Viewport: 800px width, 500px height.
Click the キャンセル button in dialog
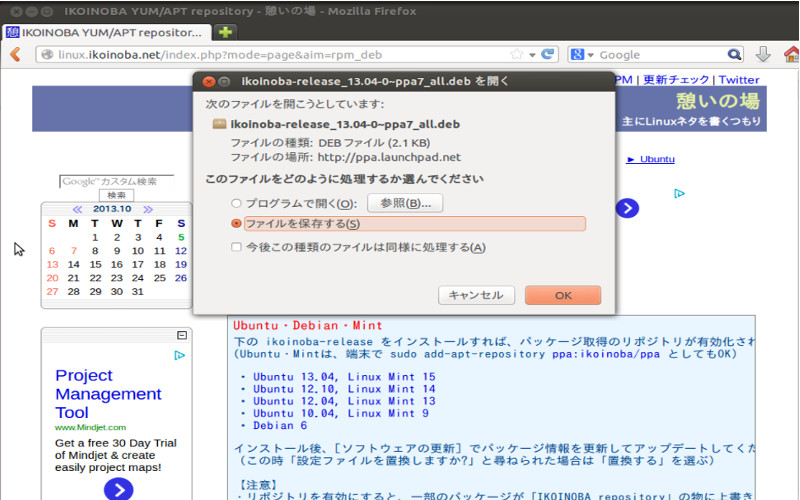[476, 295]
